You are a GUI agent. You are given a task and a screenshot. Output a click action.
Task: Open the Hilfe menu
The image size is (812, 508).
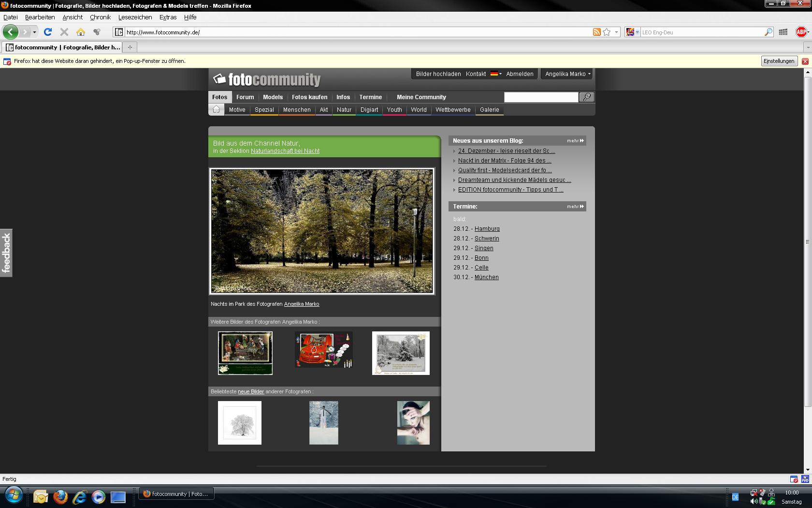(190, 17)
